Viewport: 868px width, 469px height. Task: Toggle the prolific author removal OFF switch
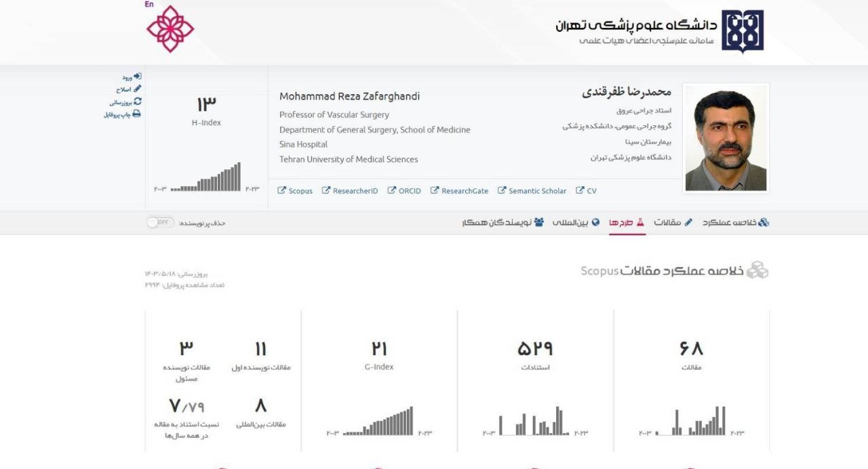tap(161, 222)
